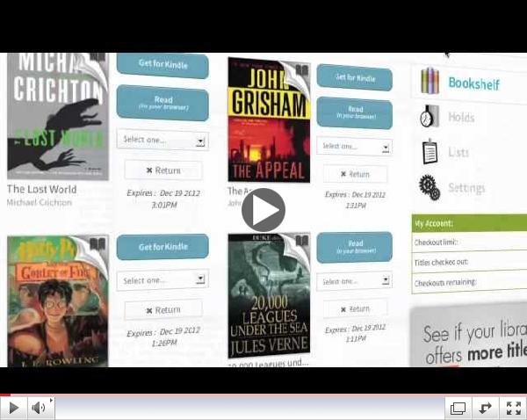Screen dimensions: 527x420
Task: Read The Lost World in your browser
Action: tap(162, 103)
